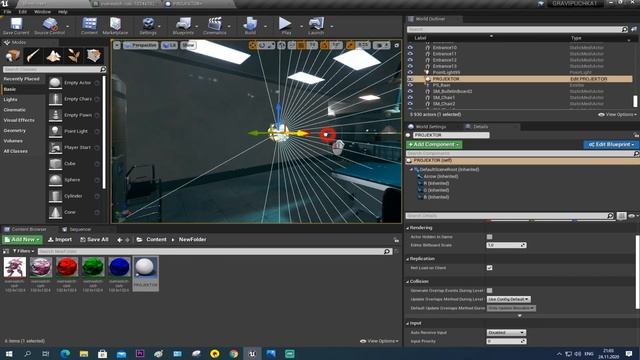Image resolution: width=640 pixels, height=360 pixels.
Task: Open Auto Receive Input dropdown
Action: 506,333
